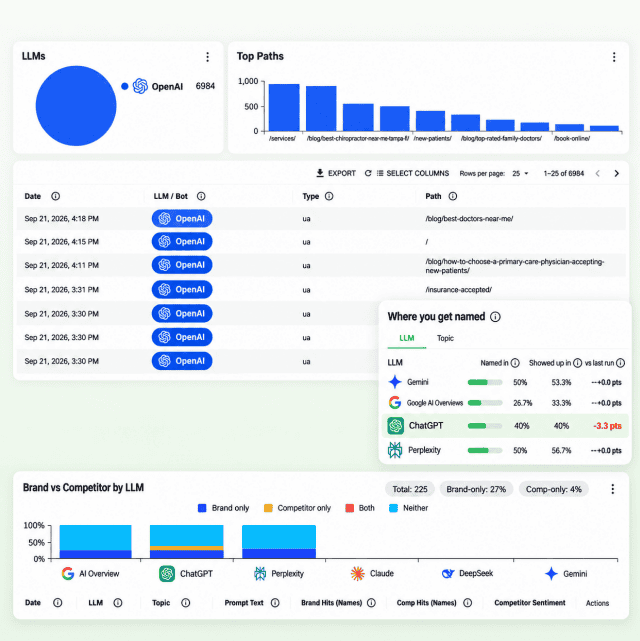Click the /services/ bar in Top Paths
Screen dimensions: 640x641
[x=284, y=108]
